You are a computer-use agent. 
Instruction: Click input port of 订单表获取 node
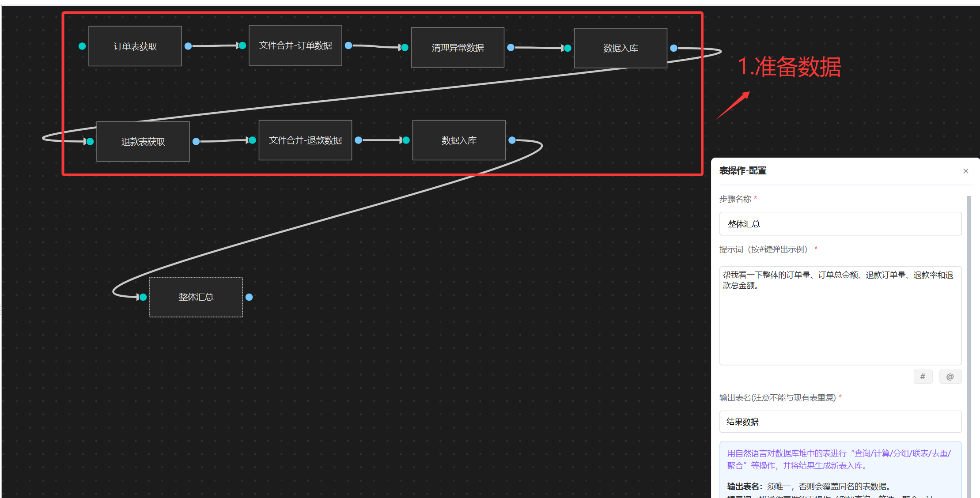pyautogui.click(x=82, y=46)
